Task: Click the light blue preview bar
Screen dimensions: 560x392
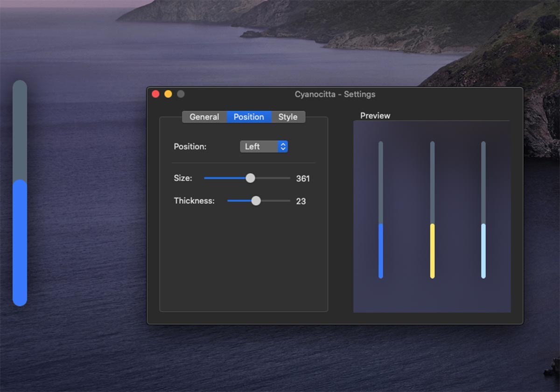Action: coord(483,210)
